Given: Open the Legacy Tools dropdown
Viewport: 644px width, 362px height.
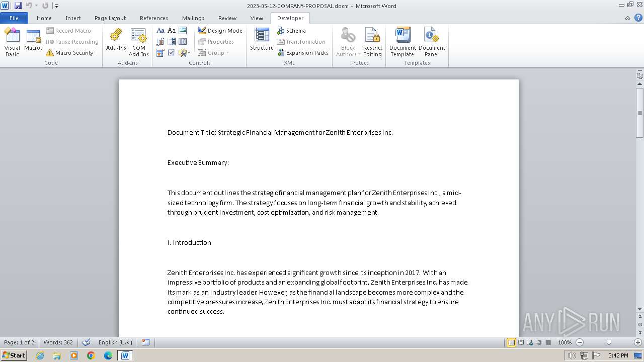Looking at the screenshot, I should coord(184,53).
